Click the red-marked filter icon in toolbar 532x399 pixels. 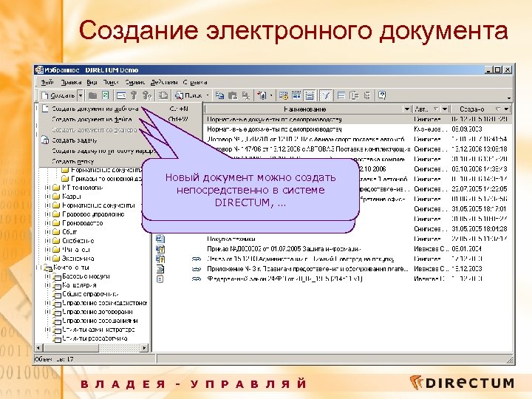pyautogui.click(x=262, y=95)
